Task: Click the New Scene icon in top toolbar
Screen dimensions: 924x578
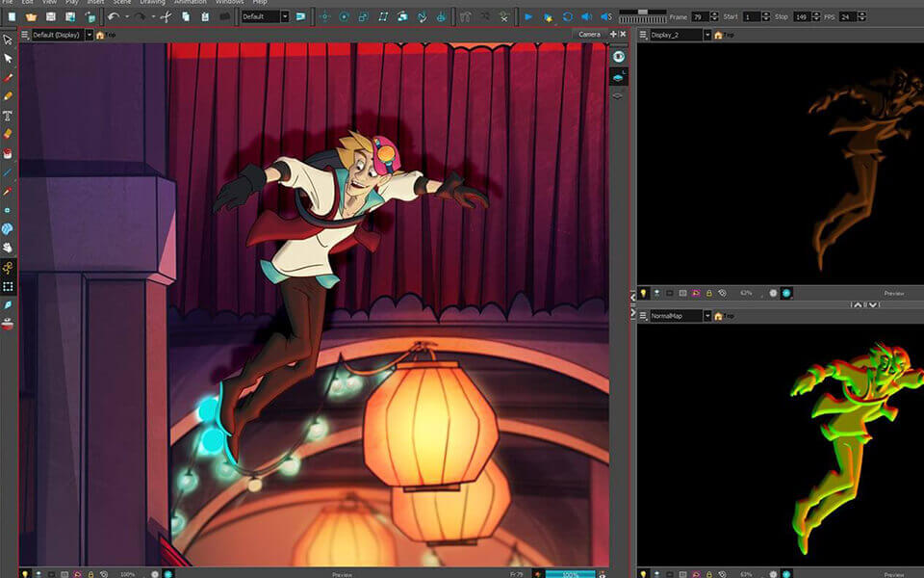Action: 12,17
